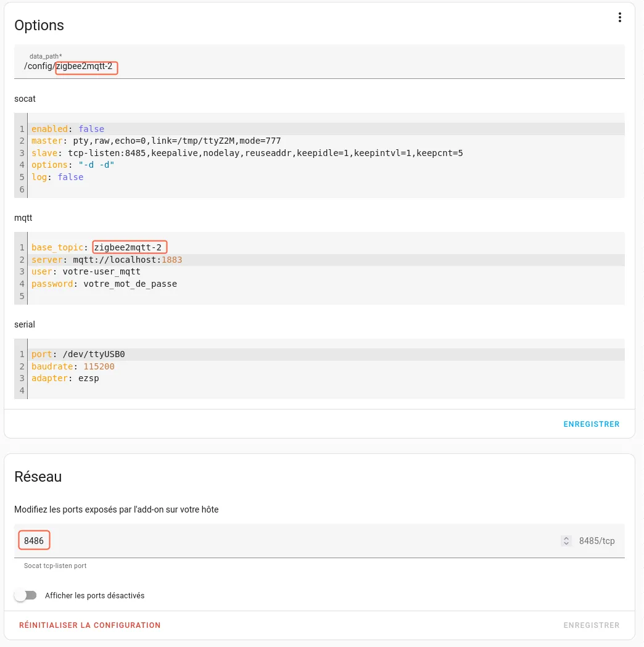The width and height of the screenshot is (644, 647).
Task: Open the three-dot menu in Options card
Action: pyautogui.click(x=620, y=18)
